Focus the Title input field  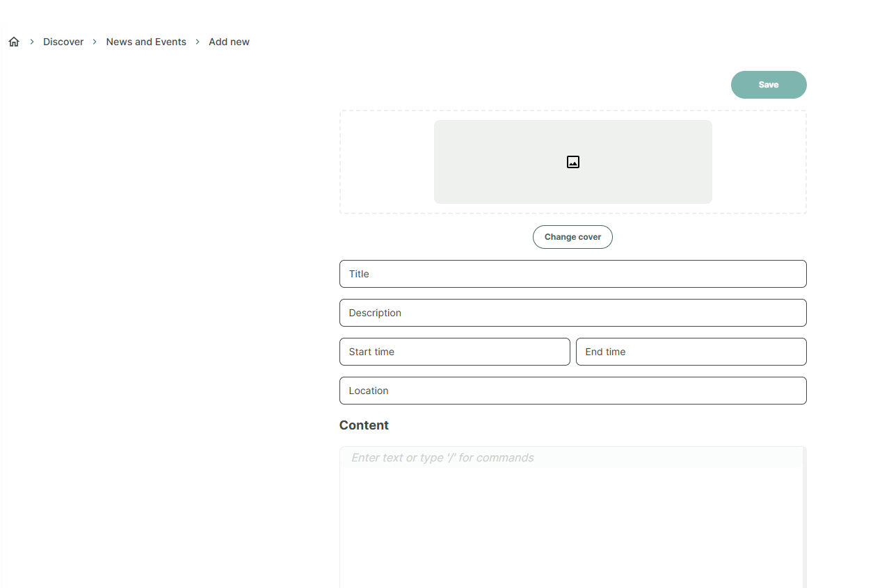[x=573, y=274]
